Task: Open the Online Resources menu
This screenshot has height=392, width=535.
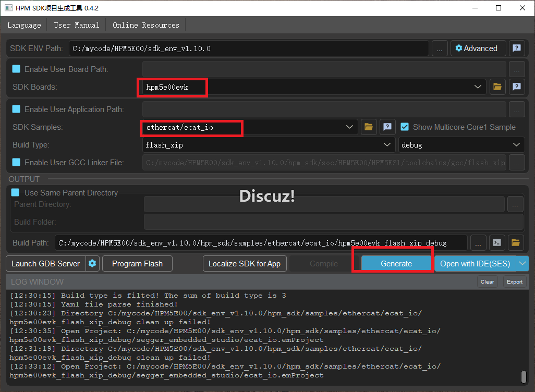Action: click(145, 25)
